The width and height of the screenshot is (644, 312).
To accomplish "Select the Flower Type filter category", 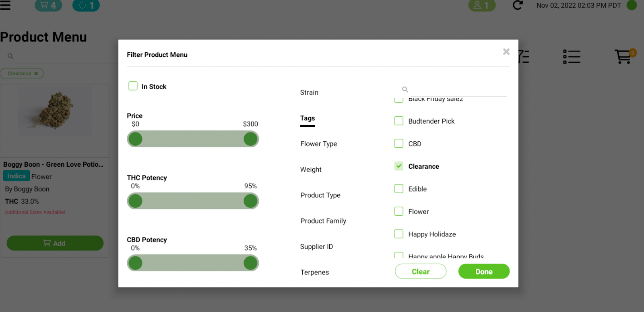I will 318,144.
